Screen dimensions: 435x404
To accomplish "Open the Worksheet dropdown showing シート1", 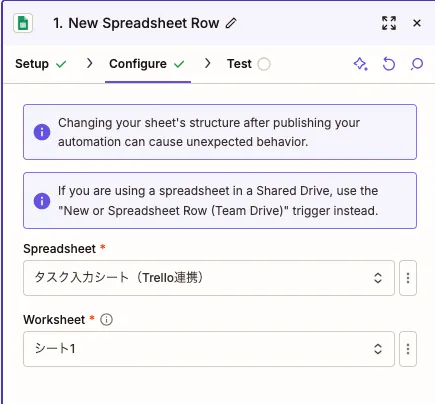I will [x=209, y=349].
